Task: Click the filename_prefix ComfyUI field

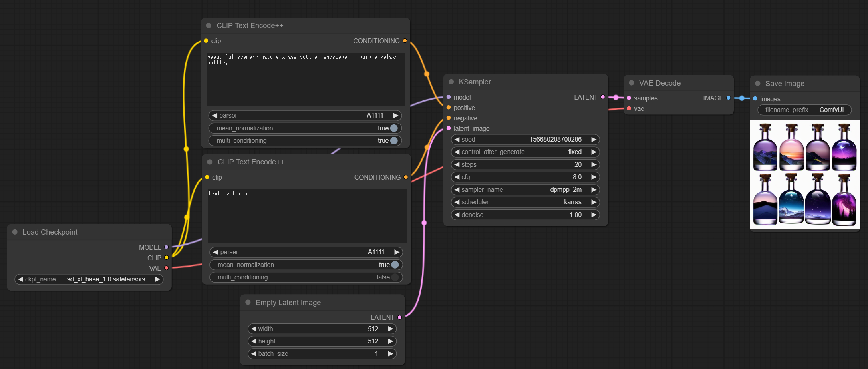Action: point(804,110)
